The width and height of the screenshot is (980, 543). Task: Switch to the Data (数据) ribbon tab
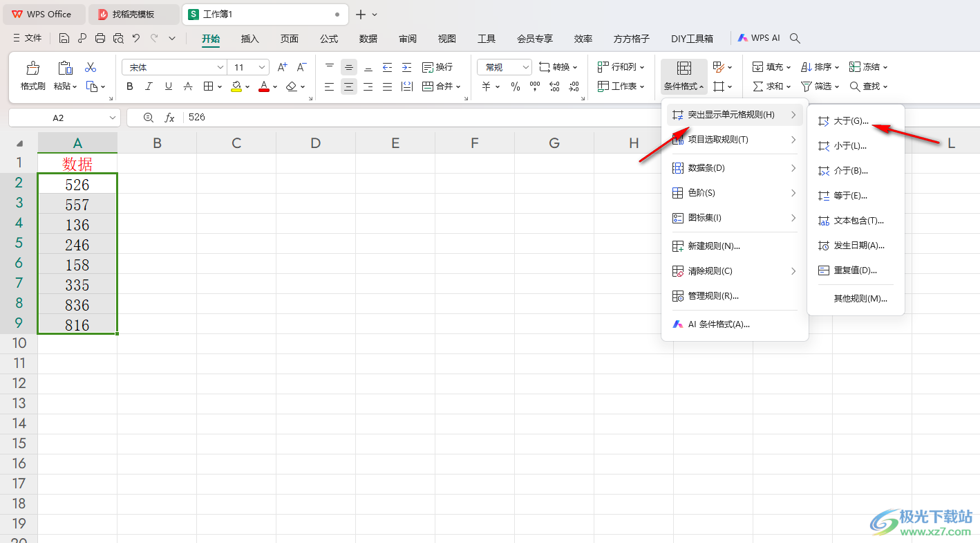tap(368, 39)
